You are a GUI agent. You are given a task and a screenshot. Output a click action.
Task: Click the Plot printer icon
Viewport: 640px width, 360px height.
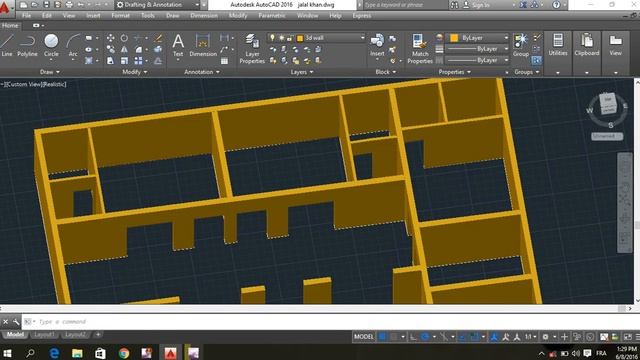pyautogui.click(x=69, y=5)
